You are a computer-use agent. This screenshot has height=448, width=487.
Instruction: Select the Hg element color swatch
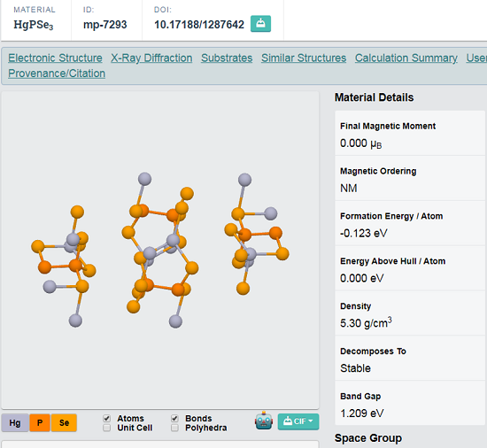(15, 423)
